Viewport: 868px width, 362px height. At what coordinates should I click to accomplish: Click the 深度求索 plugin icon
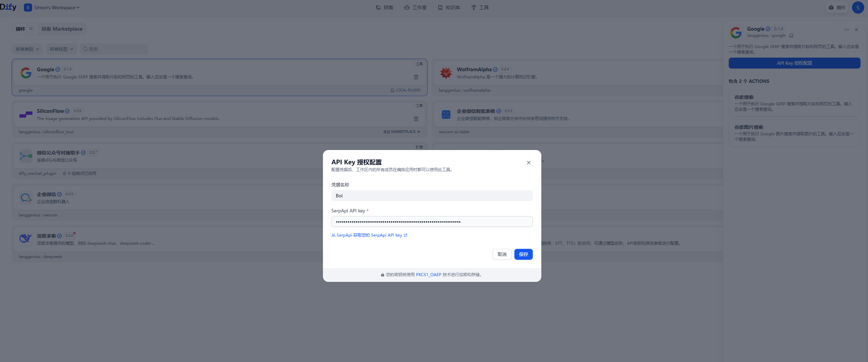tap(26, 239)
